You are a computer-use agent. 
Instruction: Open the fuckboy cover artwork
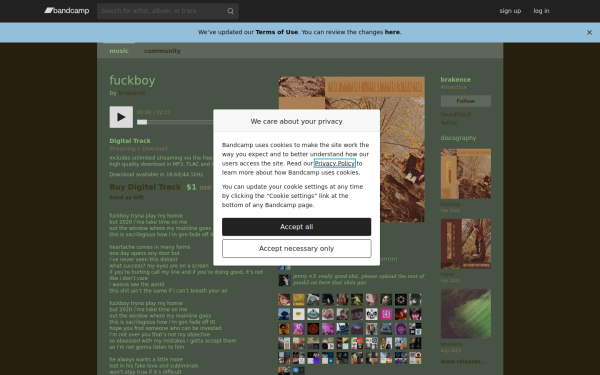click(352, 149)
